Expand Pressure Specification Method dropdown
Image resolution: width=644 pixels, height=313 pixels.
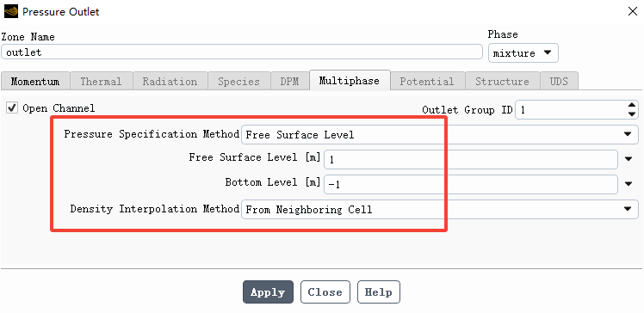(439, 134)
